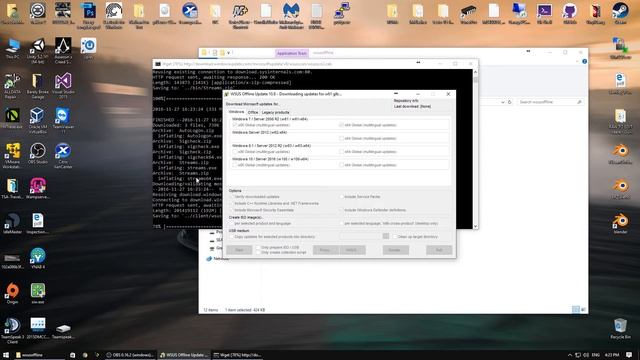Image resolution: width=640 pixels, height=360 pixels.
Task: Toggle Windows Server 2012 x64 Global checkbox
Action: pos(341,138)
